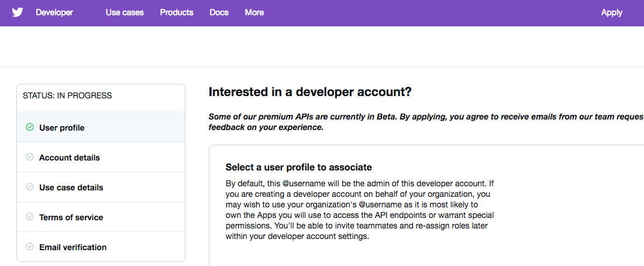Click the gray checkmark beside Email verification

tap(30, 247)
